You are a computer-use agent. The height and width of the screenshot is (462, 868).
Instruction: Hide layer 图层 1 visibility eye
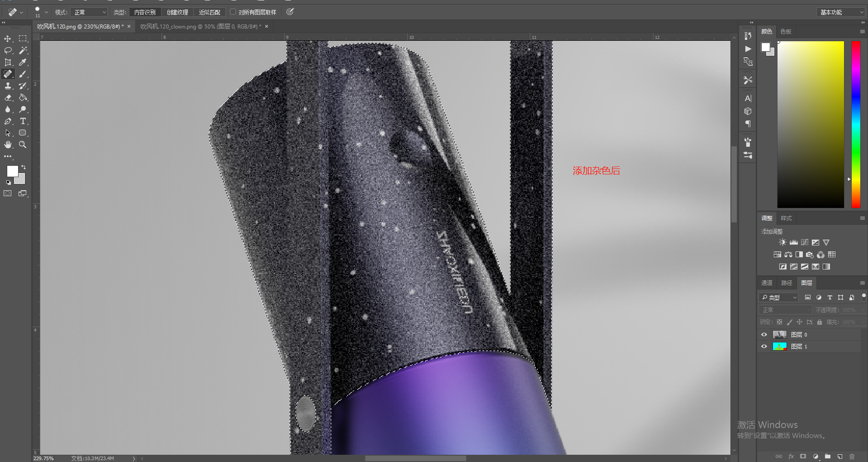click(764, 346)
